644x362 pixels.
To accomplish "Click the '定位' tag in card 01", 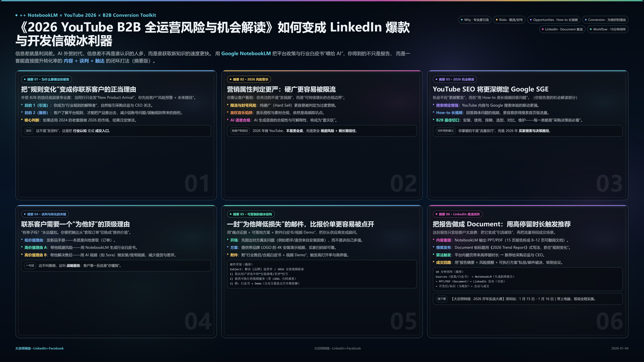I will 29,131.
